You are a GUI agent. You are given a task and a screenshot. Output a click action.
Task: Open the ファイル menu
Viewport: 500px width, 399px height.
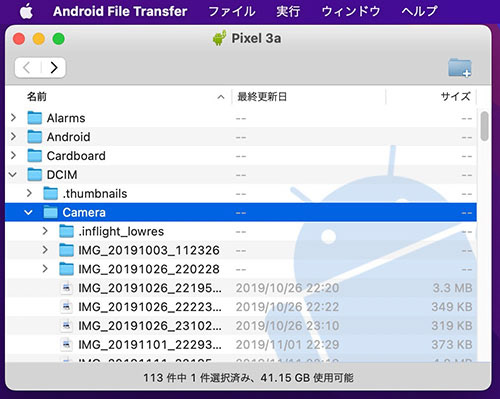(x=232, y=11)
